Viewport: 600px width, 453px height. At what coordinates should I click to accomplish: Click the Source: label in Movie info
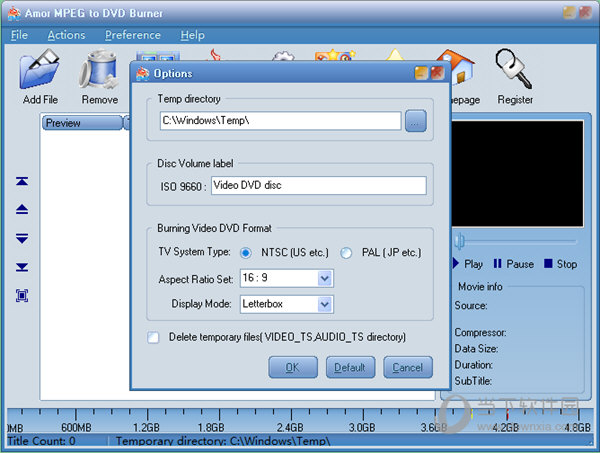[471, 306]
